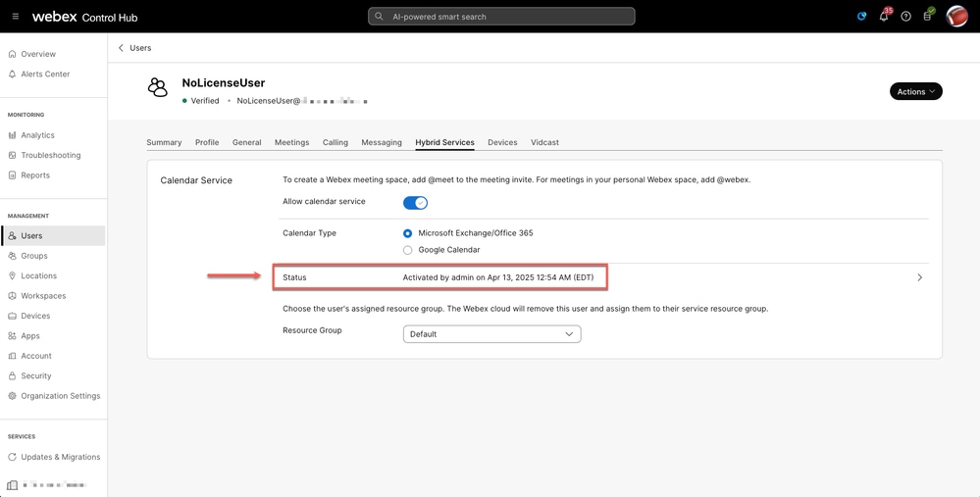Click the Calendar Service heading
Image resolution: width=980 pixels, height=497 pixels.
coord(196,180)
